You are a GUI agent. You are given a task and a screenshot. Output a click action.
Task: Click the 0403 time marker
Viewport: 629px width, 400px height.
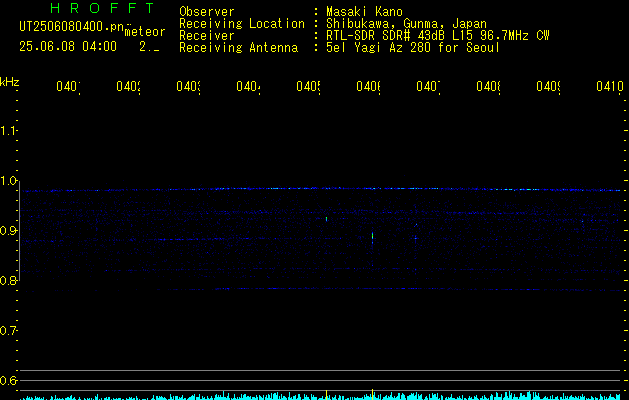(188, 86)
